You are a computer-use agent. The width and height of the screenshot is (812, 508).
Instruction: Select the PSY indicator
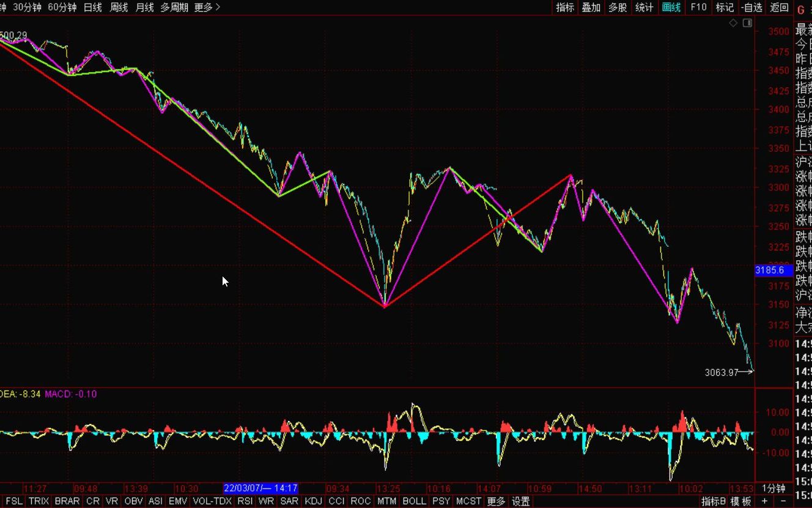[x=441, y=501]
